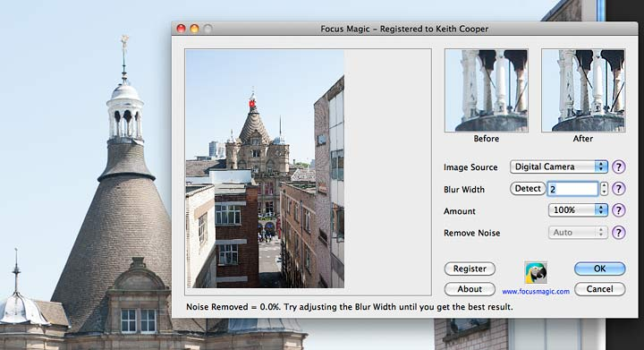The image size is (644, 350).
Task: Open help for Blur Width setting
Action: click(619, 189)
